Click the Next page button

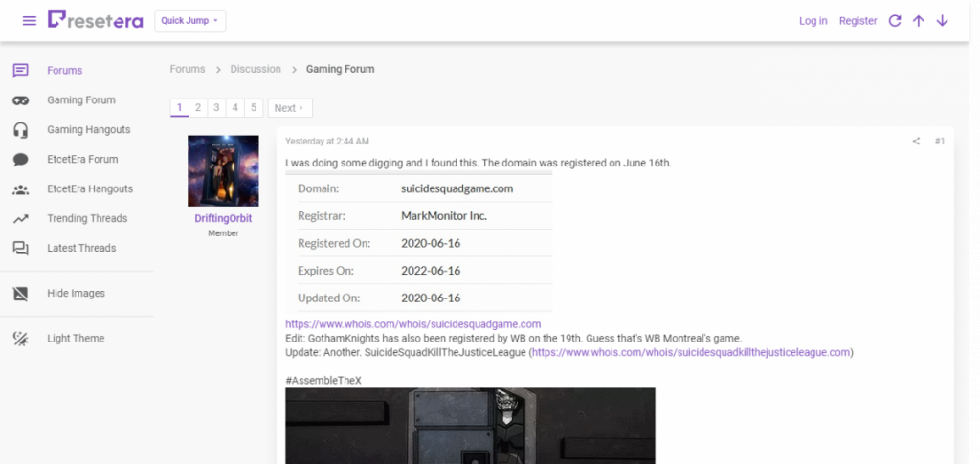tap(290, 107)
